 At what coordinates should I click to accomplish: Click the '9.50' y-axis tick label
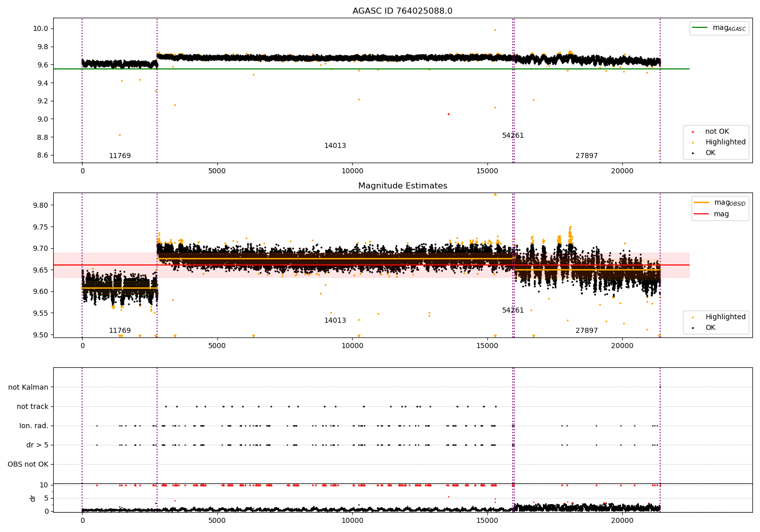pyautogui.click(x=41, y=334)
